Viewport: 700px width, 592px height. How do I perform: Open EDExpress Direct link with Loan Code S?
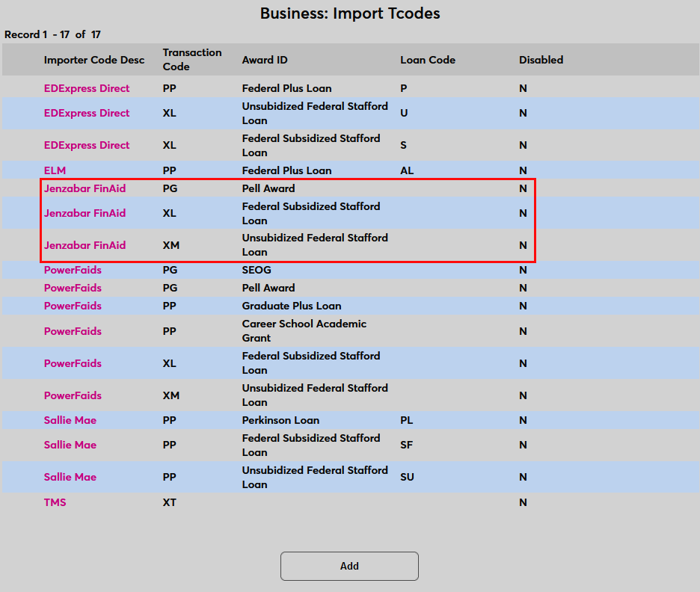pos(87,145)
